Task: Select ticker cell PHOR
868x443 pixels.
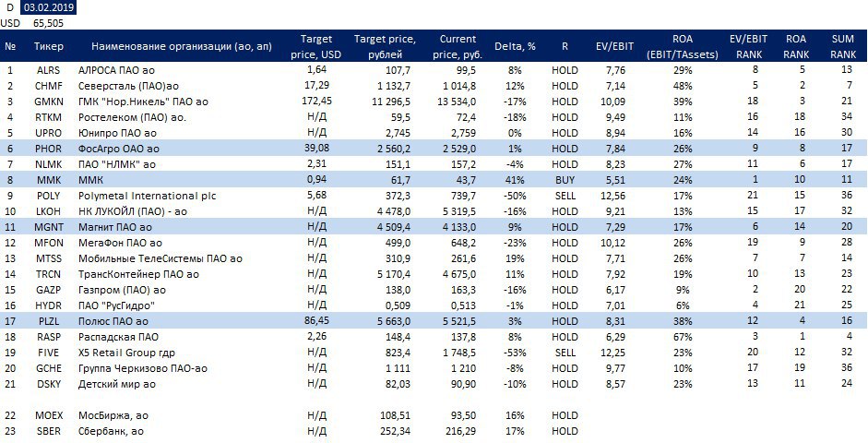Action: [49, 149]
